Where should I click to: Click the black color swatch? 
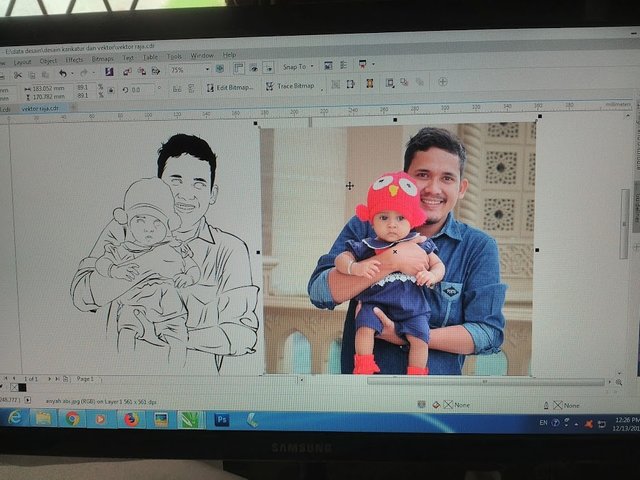click(22, 387)
